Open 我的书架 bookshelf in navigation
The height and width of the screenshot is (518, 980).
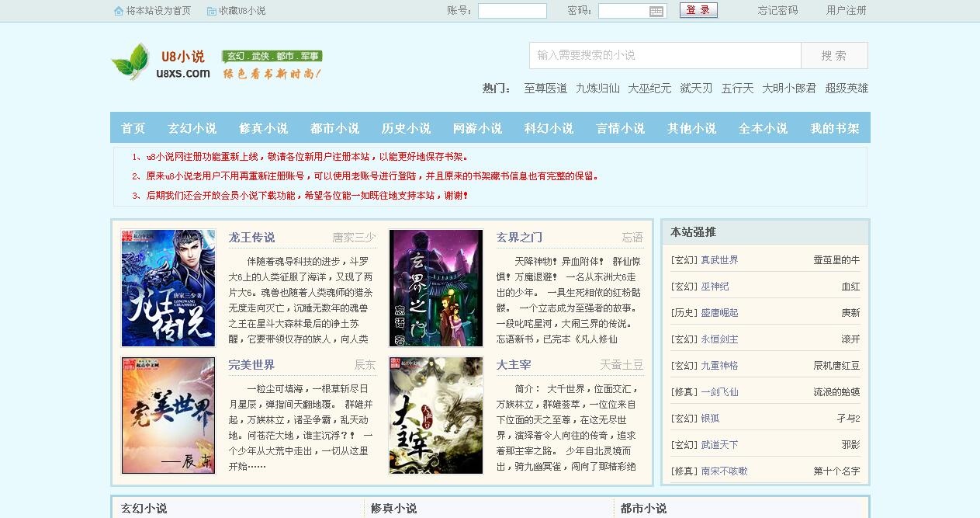[x=835, y=128]
